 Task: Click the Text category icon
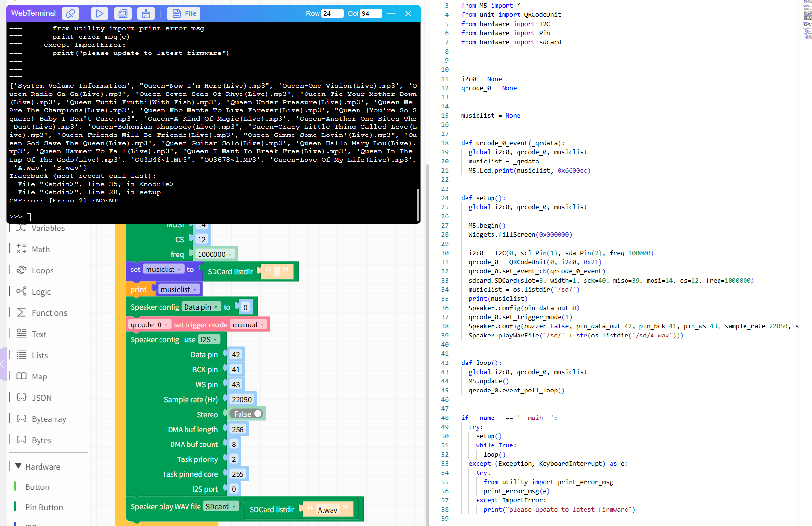pos(21,334)
